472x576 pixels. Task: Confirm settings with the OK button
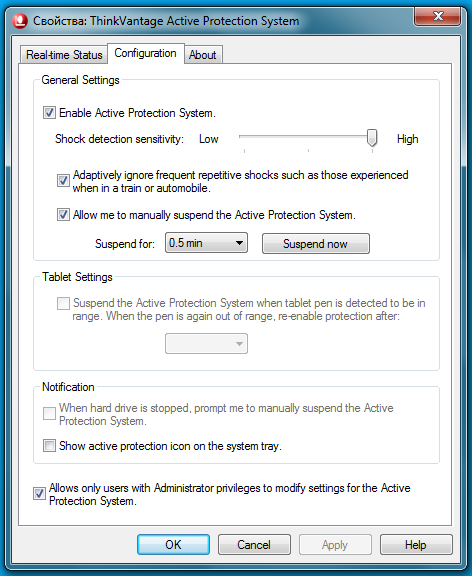tap(173, 544)
